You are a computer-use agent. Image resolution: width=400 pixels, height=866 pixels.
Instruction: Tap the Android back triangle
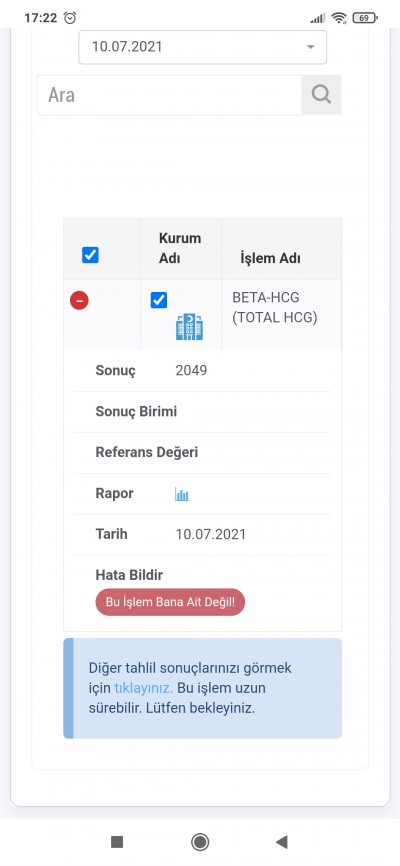282,842
